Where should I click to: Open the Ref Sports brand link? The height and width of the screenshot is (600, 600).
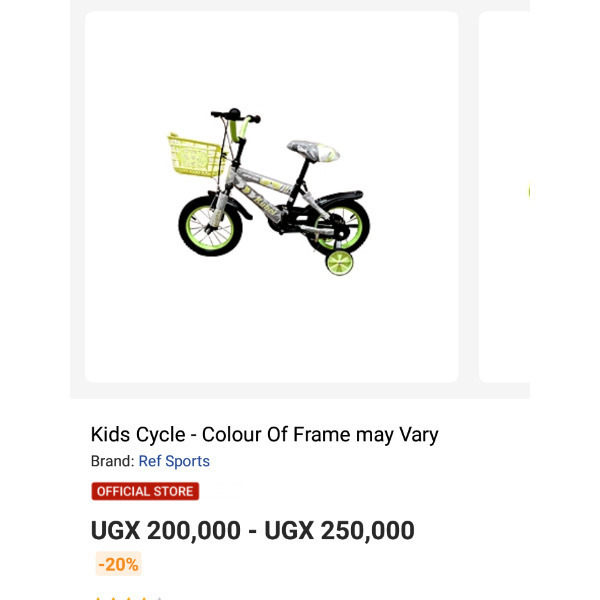(174, 461)
